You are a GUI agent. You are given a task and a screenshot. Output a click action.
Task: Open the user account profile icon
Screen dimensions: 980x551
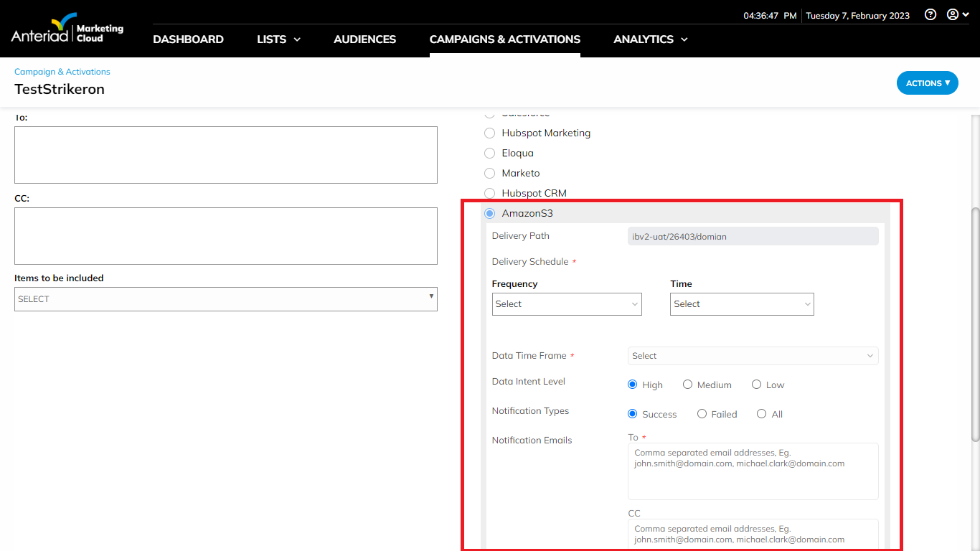point(957,14)
